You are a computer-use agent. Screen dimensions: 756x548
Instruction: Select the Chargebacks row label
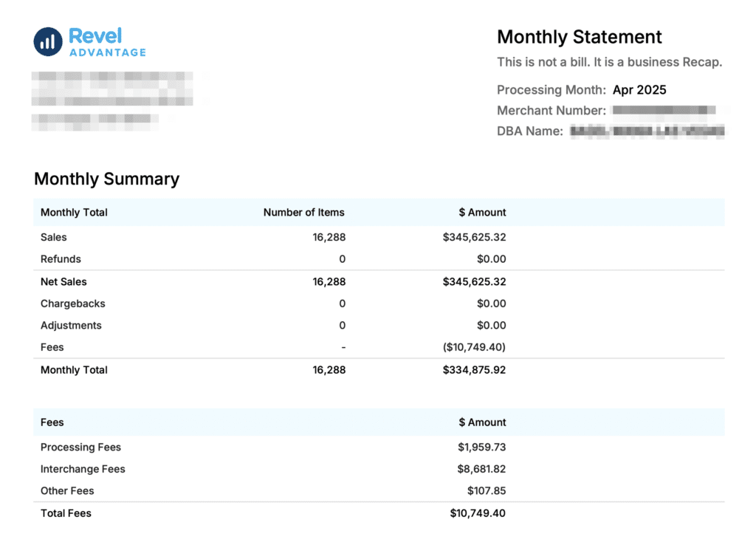pyautogui.click(x=72, y=304)
